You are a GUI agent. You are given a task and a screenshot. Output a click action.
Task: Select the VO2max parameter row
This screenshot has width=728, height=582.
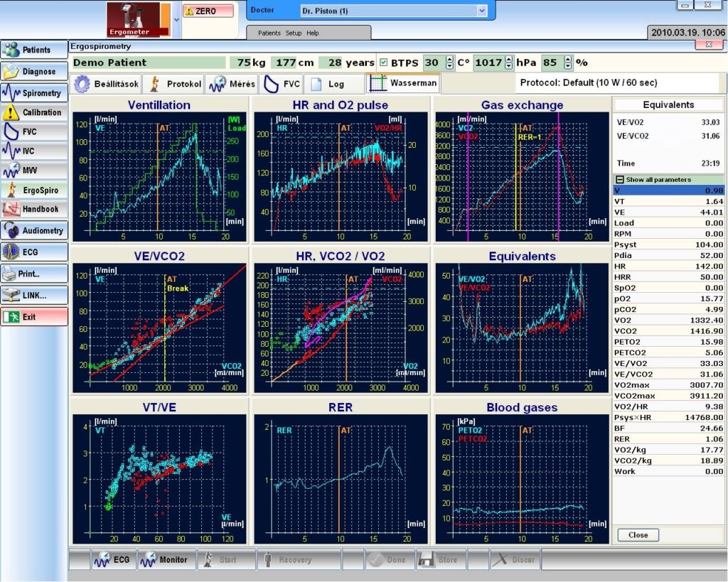point(668,384)
